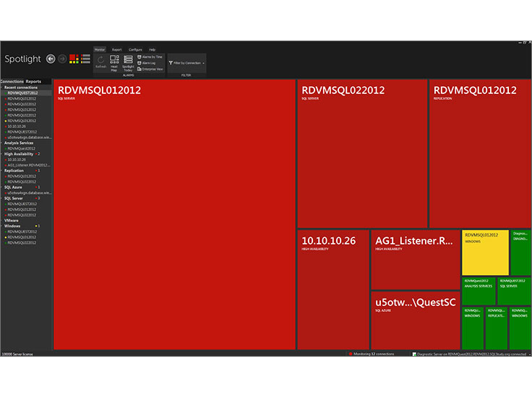
Task: Open the green RDVMSQ... Windows tile
Action: (520, 329)
